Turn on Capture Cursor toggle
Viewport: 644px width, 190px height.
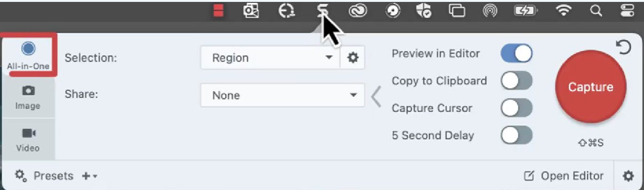point(516,108)
